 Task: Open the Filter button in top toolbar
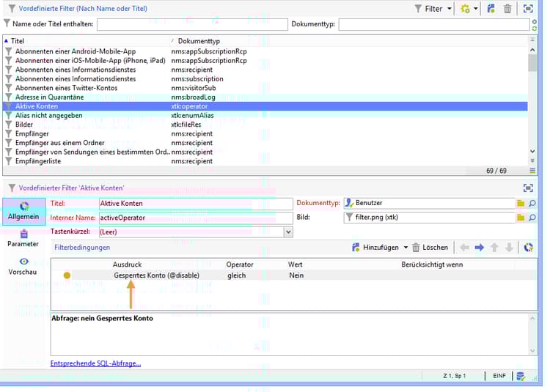(x=429, y=9)
